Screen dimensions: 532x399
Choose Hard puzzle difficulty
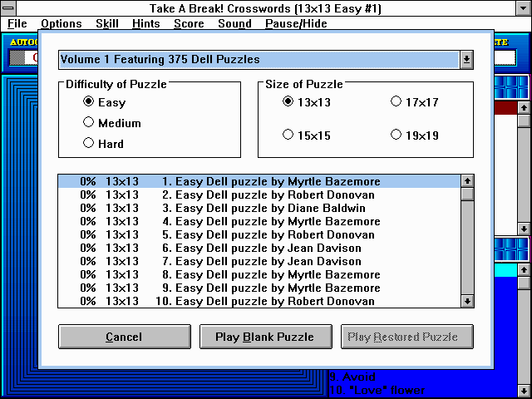(89, 143)
